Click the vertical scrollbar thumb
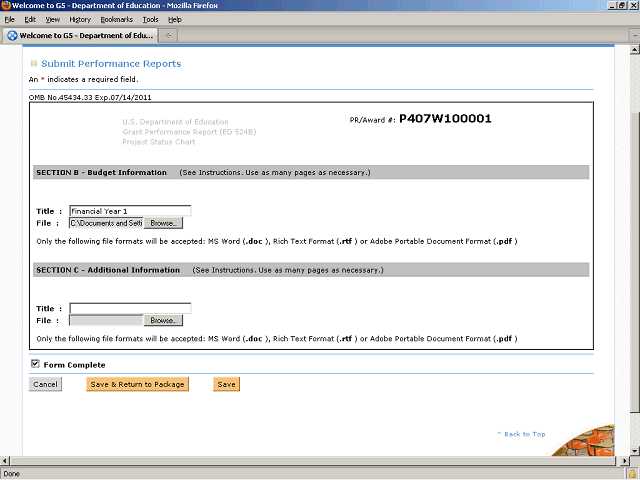This screenshot has width=640, height=480. coord(635,261)
